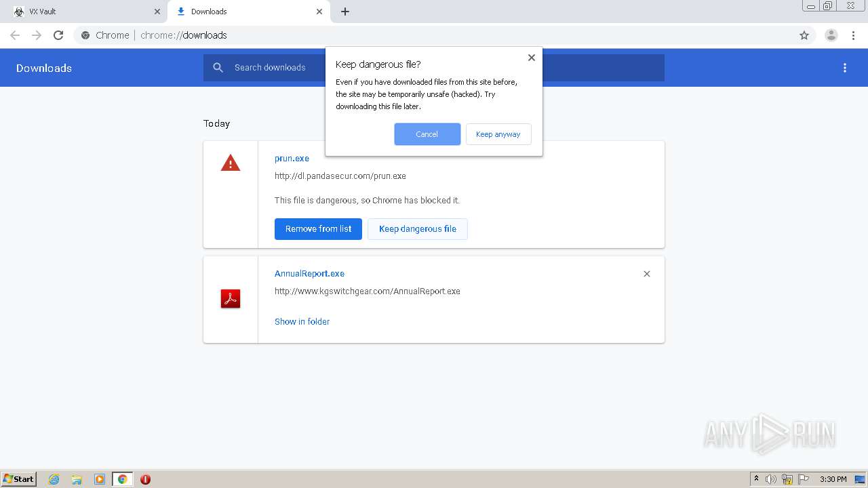
Task: Open Windows Explorer folder in taskbar
Action: (77, 479)
